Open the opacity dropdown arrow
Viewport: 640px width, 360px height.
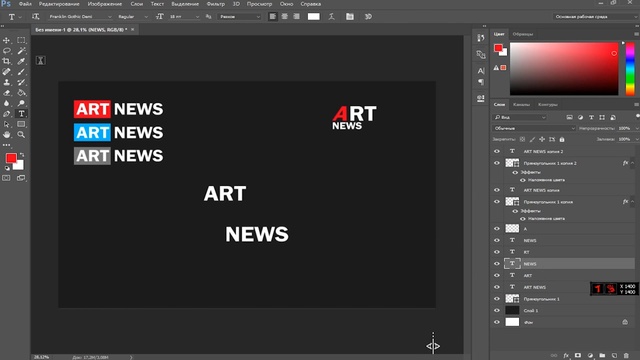(637, 129)
